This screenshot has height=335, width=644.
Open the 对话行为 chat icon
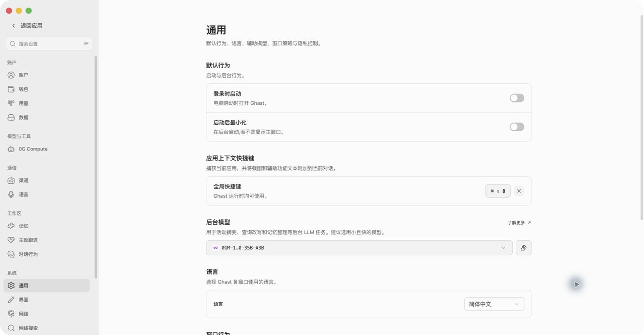point(11,254)
